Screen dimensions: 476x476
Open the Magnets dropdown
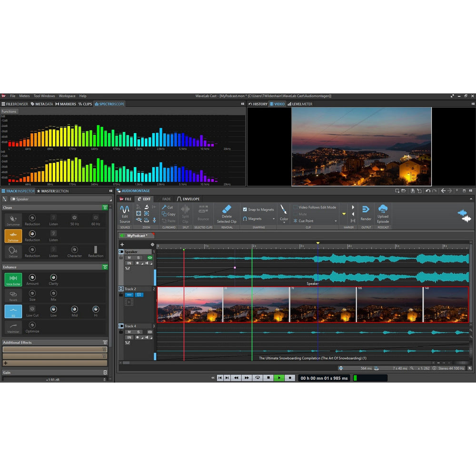tap(259, 219)
